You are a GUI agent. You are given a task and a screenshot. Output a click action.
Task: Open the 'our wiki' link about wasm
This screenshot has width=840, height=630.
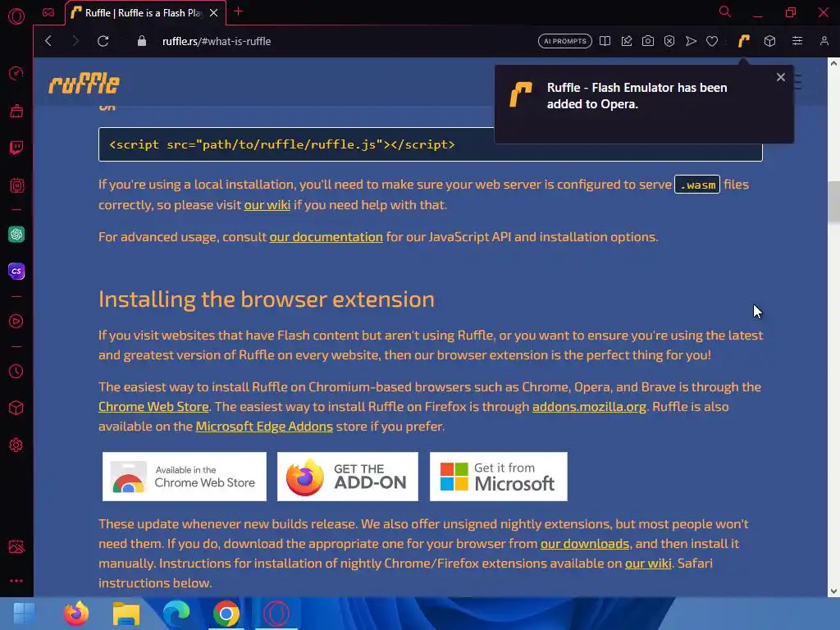click(x=267, y=204)
